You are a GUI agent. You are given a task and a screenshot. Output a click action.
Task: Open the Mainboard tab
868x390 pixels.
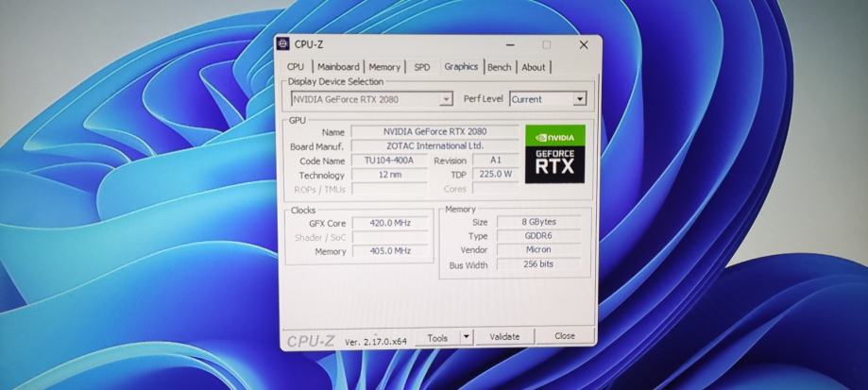coord(338,66)
